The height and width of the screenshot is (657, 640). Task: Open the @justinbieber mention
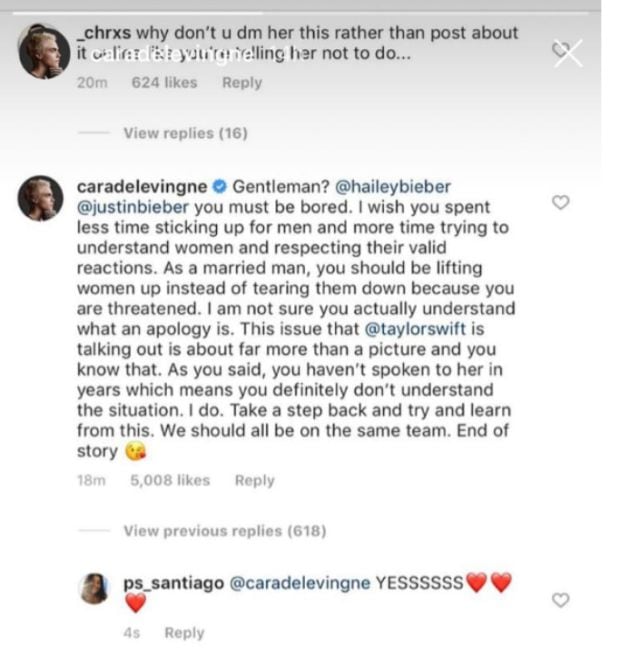tap(133, 208)
